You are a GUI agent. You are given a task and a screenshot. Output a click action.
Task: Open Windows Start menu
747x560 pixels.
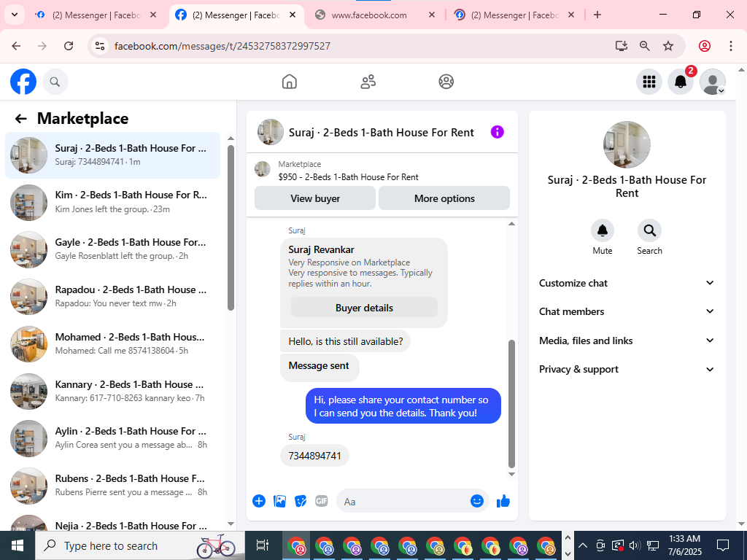(18, 545)
